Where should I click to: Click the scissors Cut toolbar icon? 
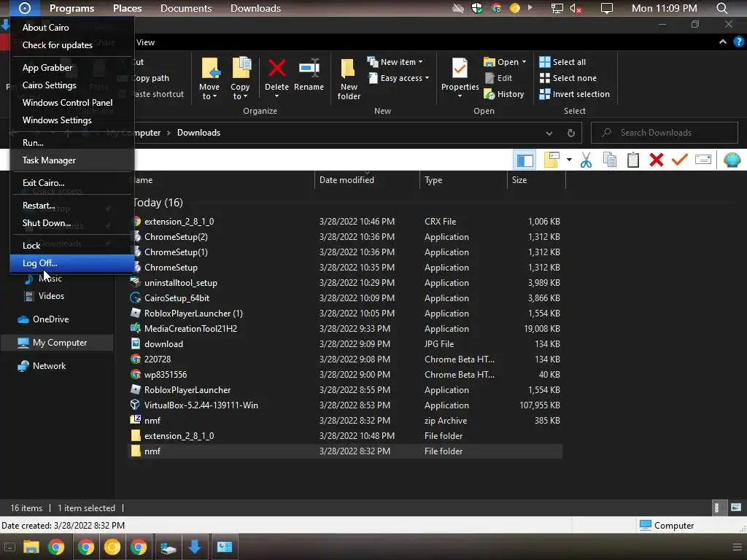586,160
